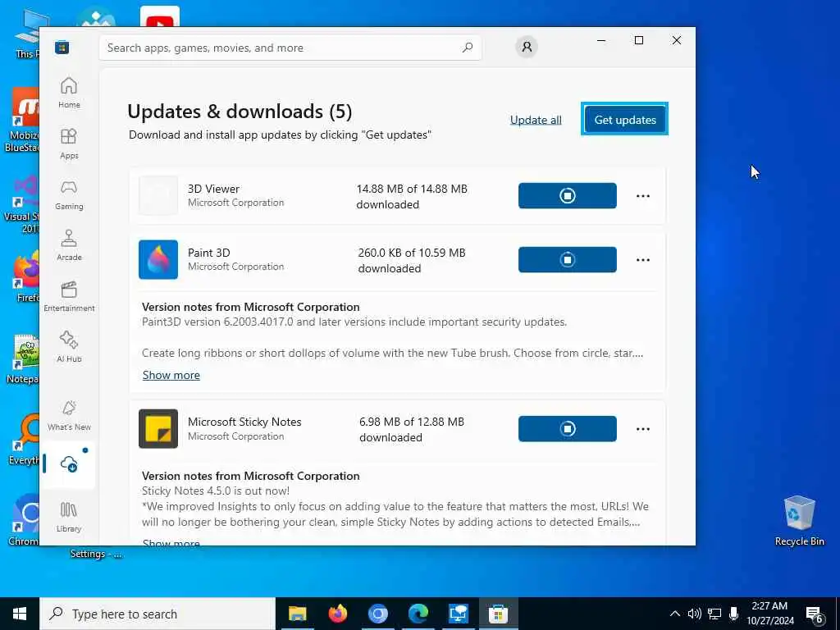
Task: Open the Home section in sidebar
Action: tap(69, 93)
